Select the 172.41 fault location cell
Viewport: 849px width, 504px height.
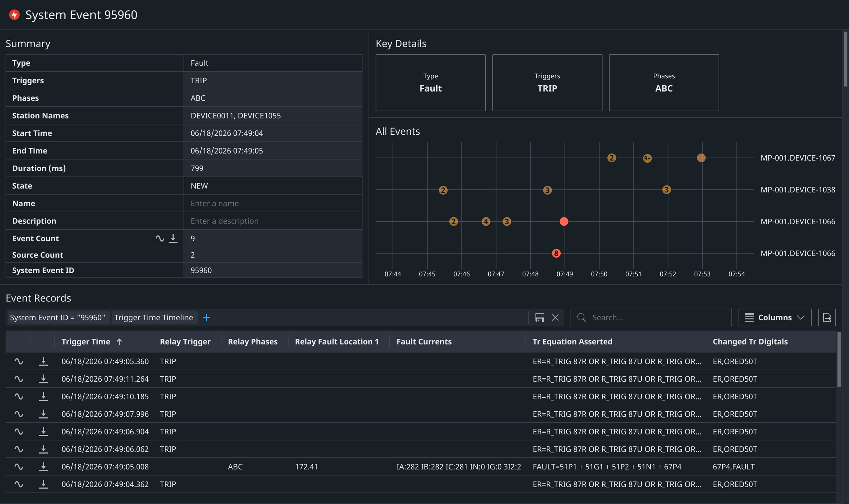[x=306, y=467]
